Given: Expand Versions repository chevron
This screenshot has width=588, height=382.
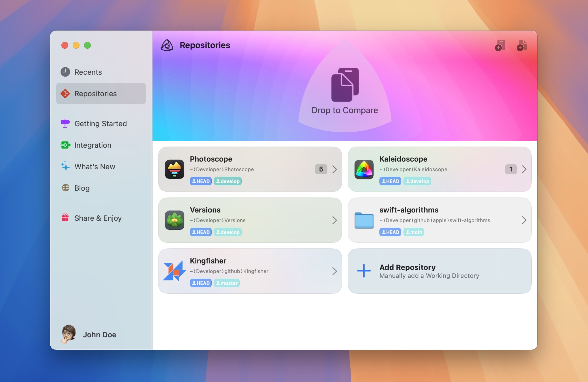Looking at the screenshot, I should coord(334,220).
